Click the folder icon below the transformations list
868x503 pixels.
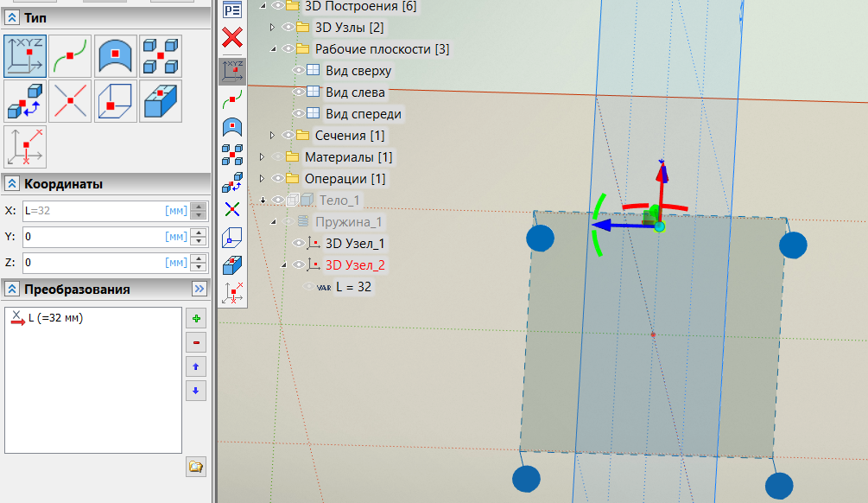point(196,467)
